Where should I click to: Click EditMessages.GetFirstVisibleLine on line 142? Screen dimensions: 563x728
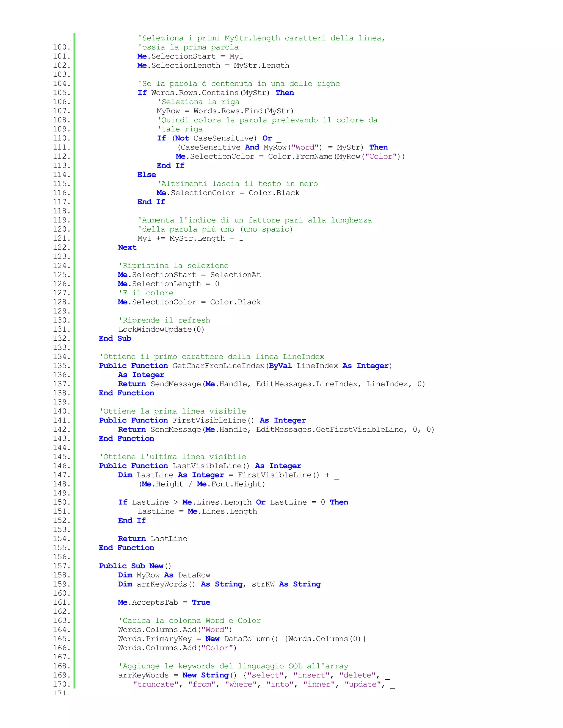click(330, 429)
